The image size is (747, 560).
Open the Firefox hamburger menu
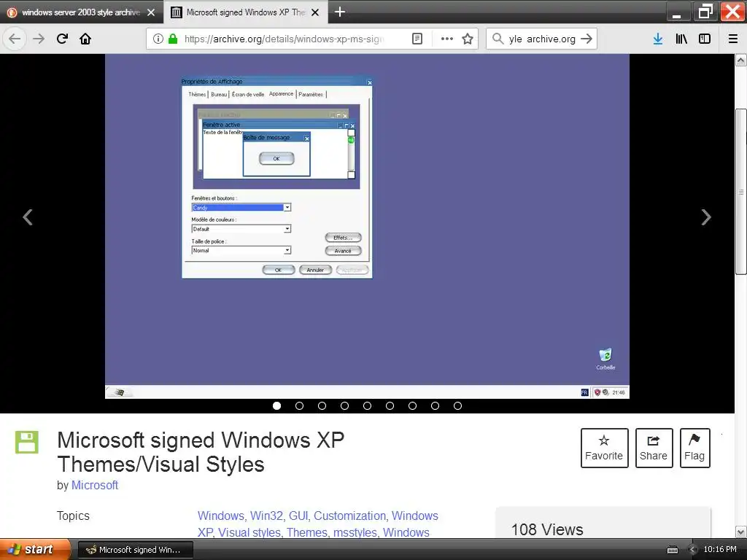point(733,39)
